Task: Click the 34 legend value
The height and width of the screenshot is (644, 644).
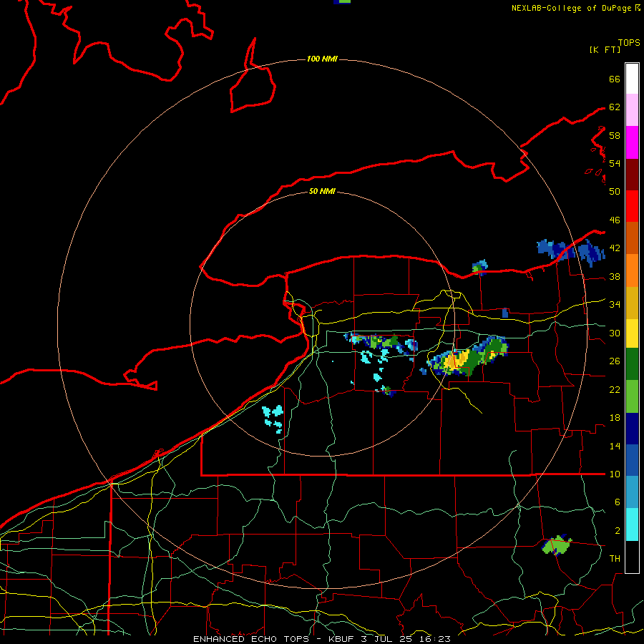Action: click(615, 304)
